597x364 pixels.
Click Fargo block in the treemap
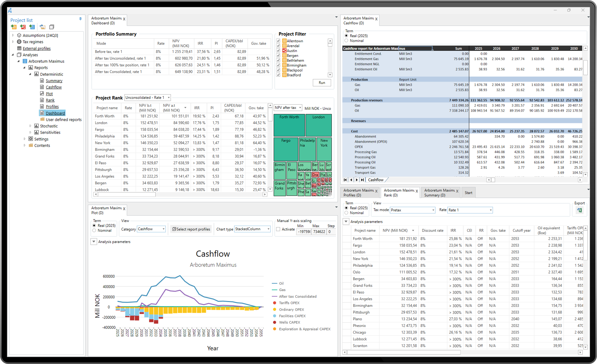point(286,149)
